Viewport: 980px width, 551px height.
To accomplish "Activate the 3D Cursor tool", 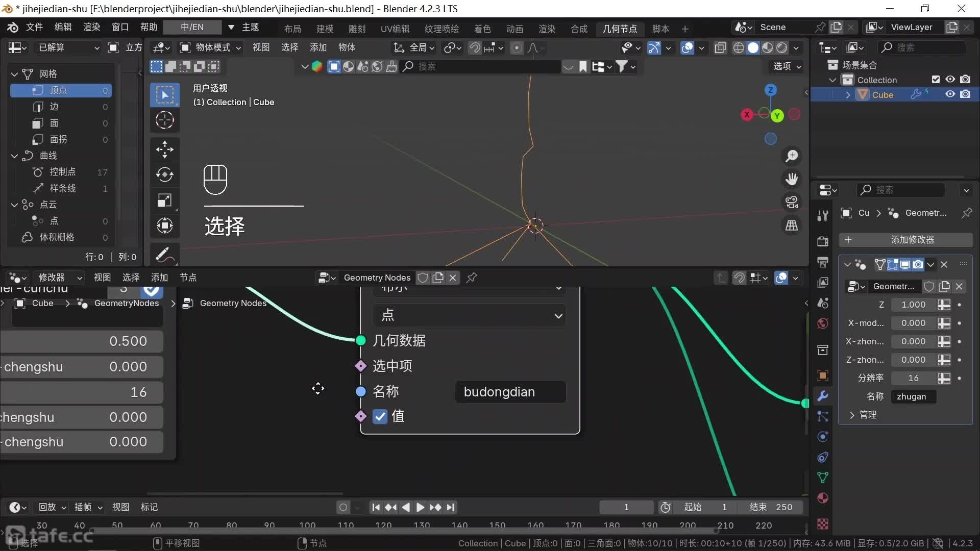I will tap(164, 120).
